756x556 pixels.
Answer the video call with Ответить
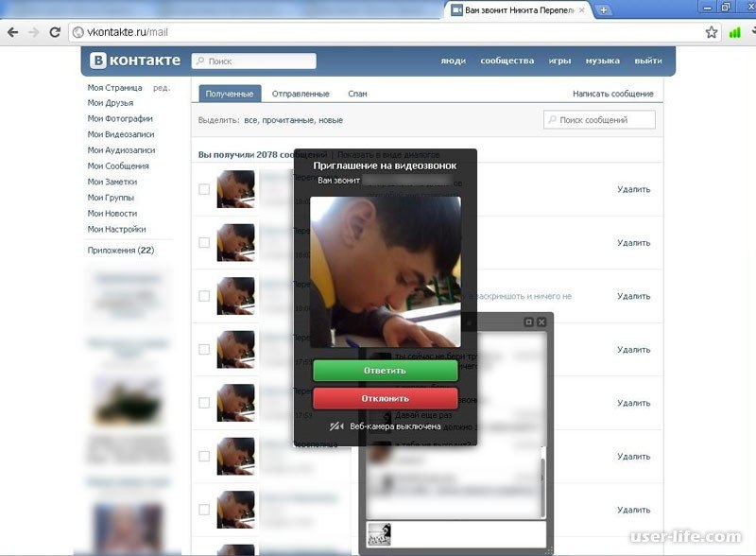(x=385, y=371)
